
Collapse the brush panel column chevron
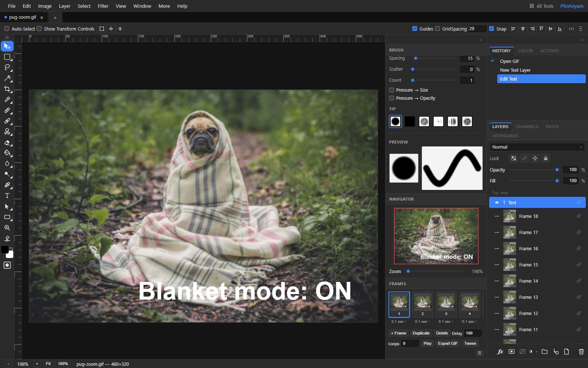point(481,40)
